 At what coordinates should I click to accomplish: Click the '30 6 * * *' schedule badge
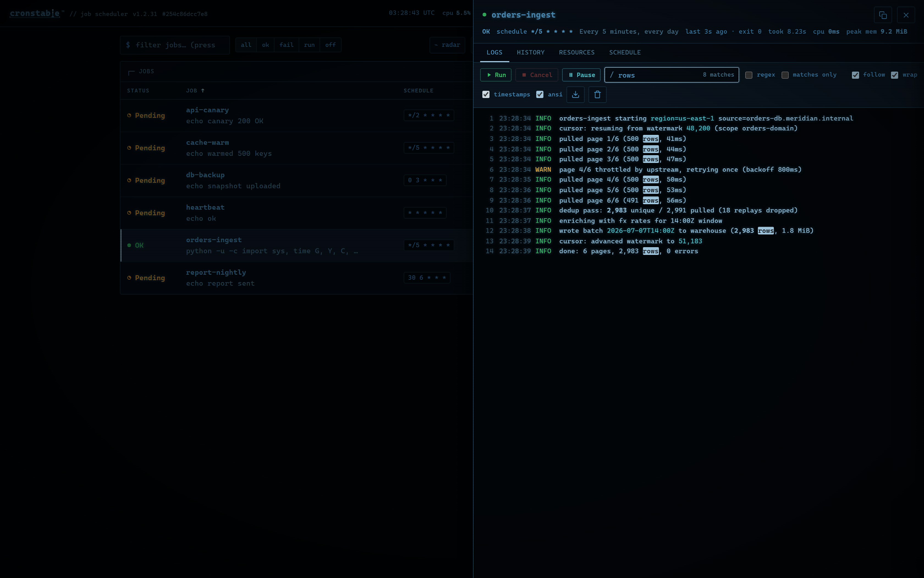click(427, 278)
